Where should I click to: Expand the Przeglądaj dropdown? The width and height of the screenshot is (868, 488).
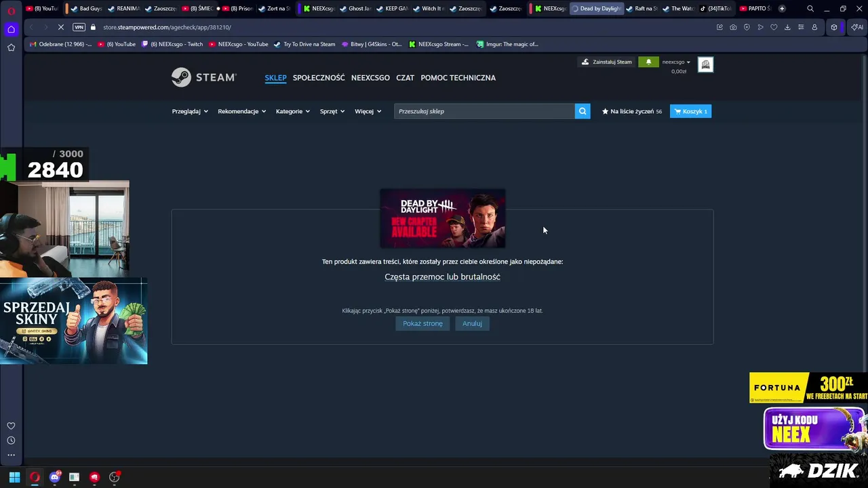tap(190, 111)
